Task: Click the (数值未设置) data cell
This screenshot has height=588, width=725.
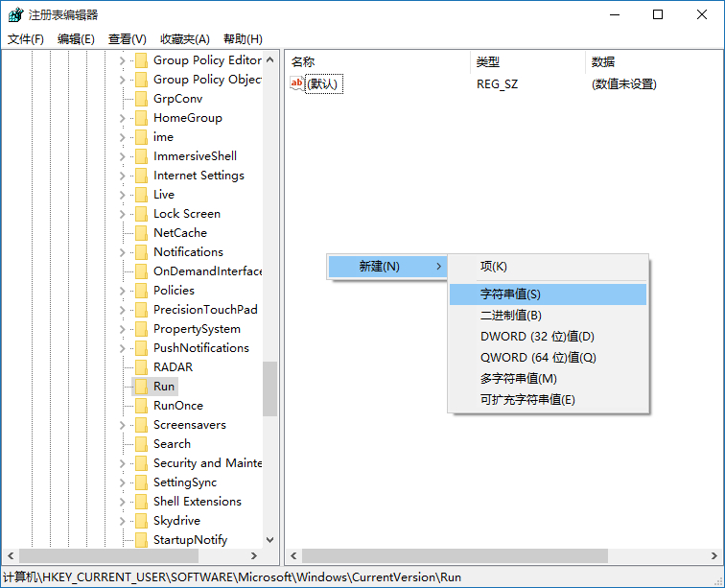Action: tap(623, 84)
